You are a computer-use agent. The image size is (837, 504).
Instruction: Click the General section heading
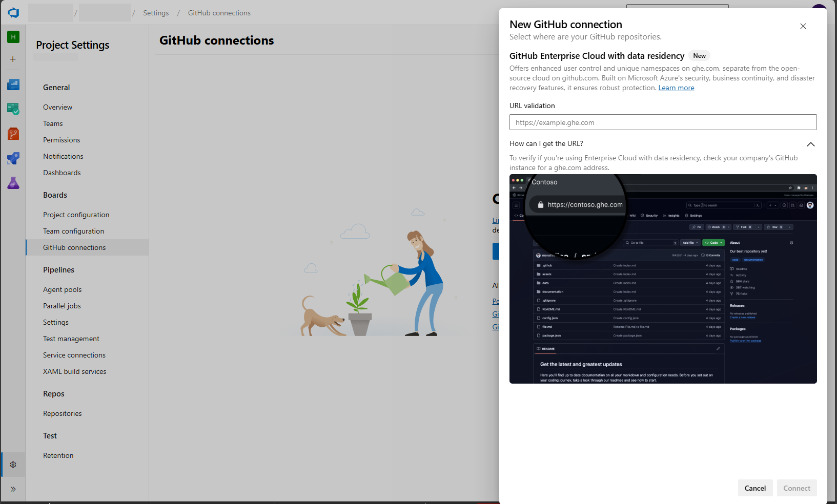[56, 88]
